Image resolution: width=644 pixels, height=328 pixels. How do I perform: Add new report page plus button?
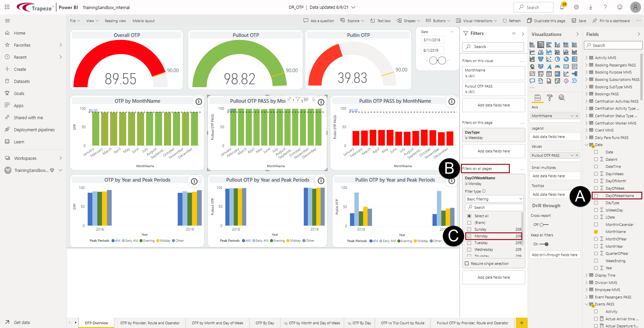522,323
